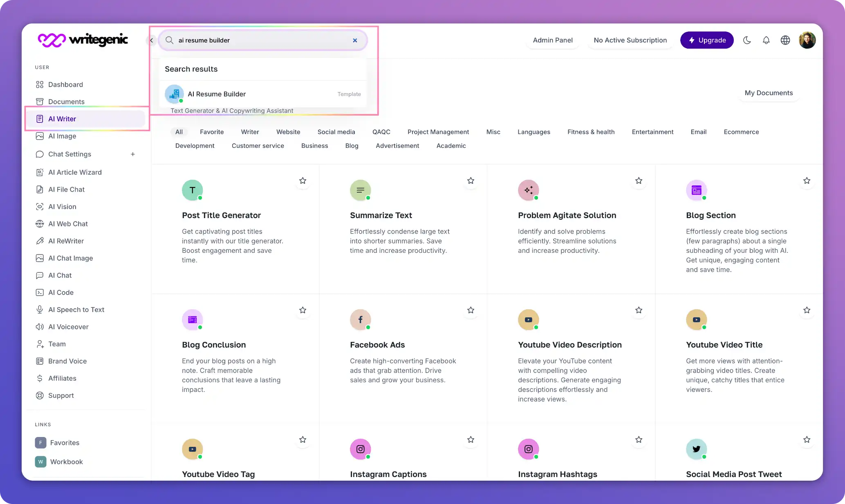Select the Social Media tab filter
The height and width of the screenshot is (504, 845).
click(336, 132)
